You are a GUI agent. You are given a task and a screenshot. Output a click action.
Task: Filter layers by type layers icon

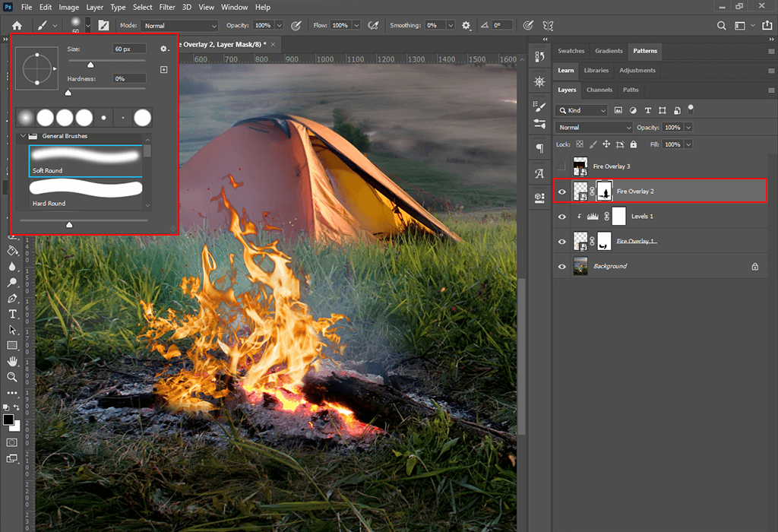pyautogui.click(x=647, y=110)
